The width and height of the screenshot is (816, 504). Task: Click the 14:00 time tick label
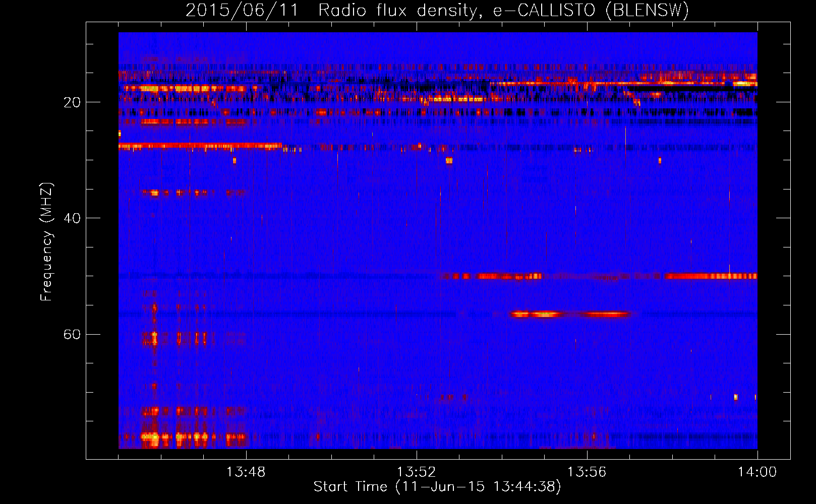click(757, 472)
